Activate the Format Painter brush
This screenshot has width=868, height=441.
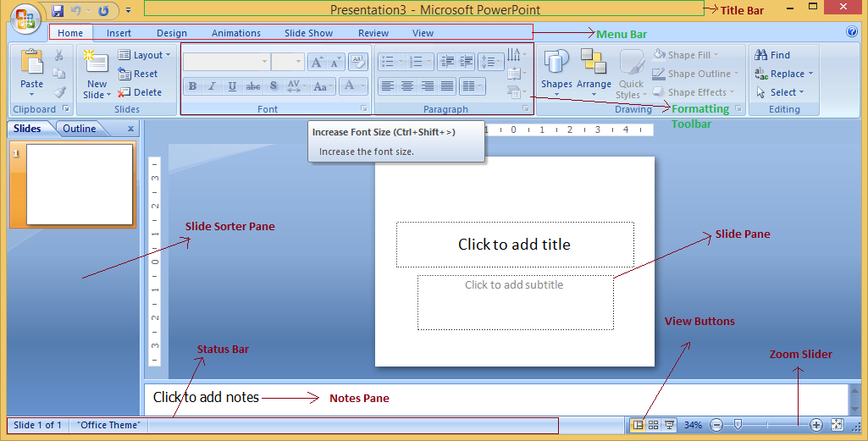click(x=59, y=92)
